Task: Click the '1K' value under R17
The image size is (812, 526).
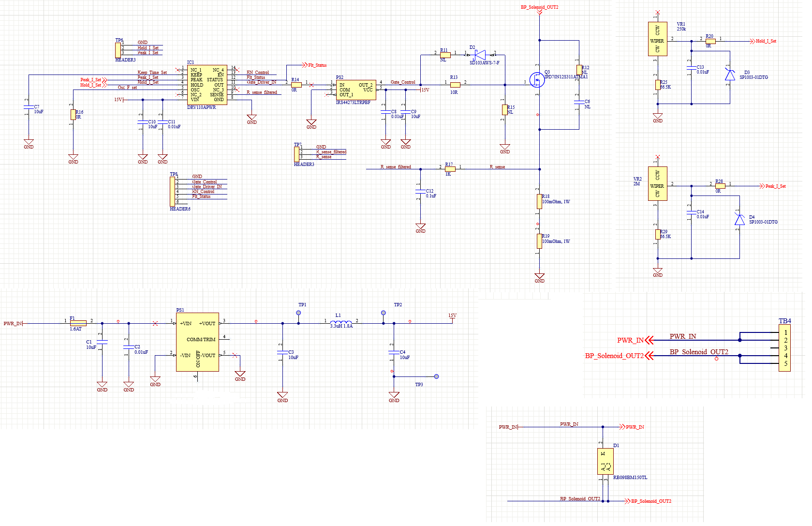Action: coord(448,174)
